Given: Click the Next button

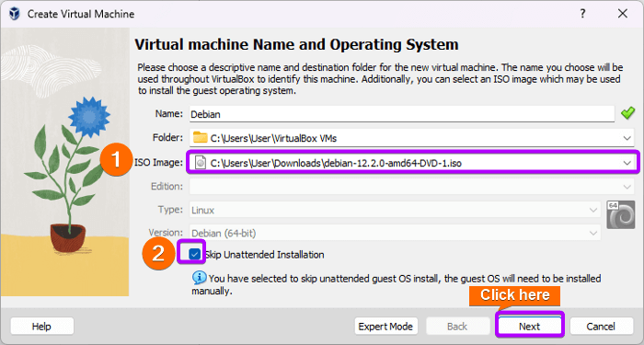Looking at the screenshot, I should pyautogui.click(x=529, y=326).
